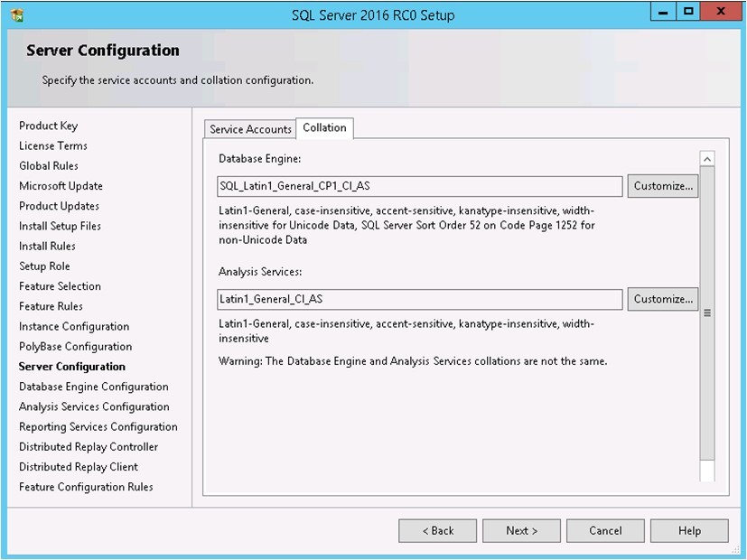Select Install Rules step in sidebar
The width and height of the screenshot is (747, 560).
[47, 246]
